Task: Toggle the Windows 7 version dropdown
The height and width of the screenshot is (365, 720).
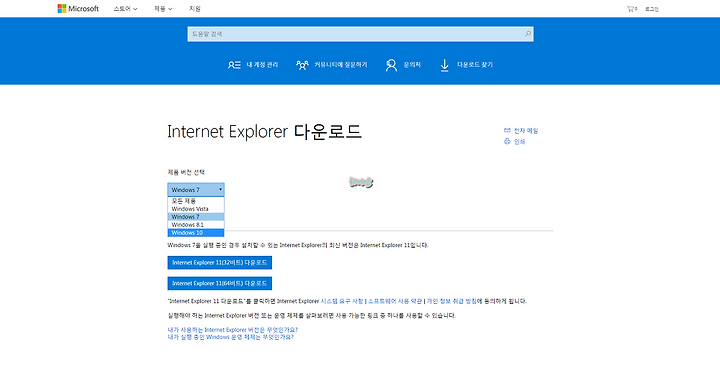Action: [x=196, y=190]
